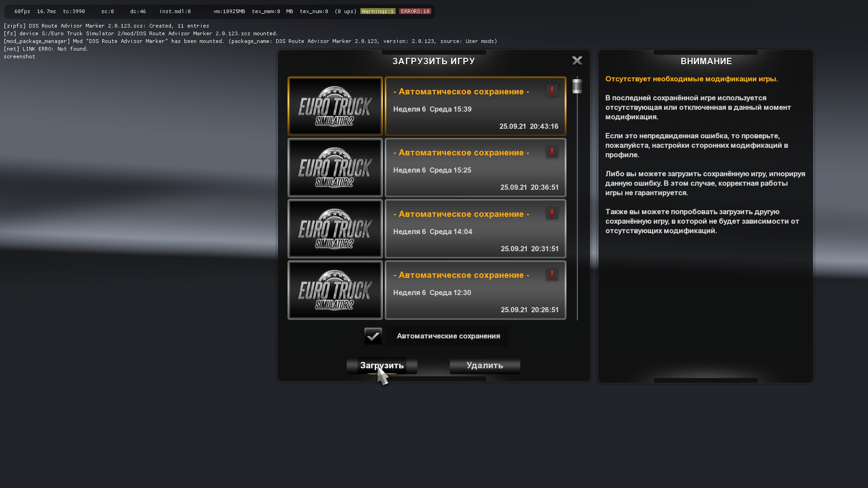The height and width of the screenshot is (488, 868).
Task: Select the autosave thumbnail dated 20:31:51
Action: pos(335,229)
